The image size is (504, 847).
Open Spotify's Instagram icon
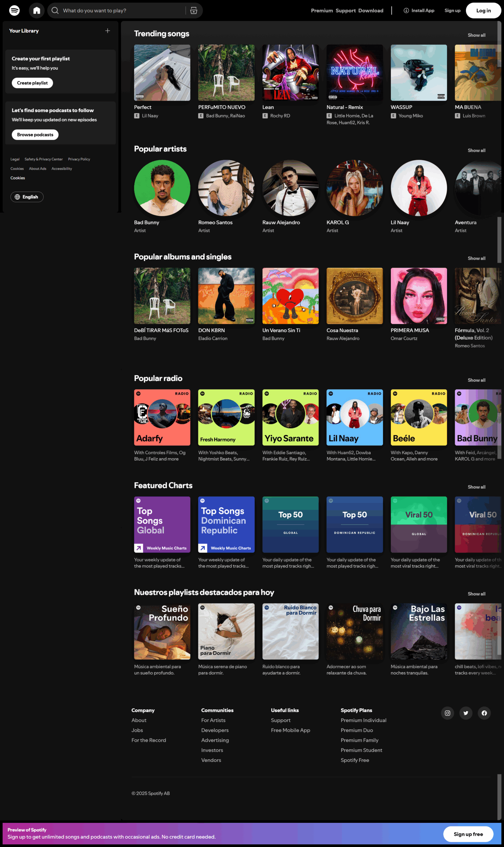pyautogui.click(x=447, y=713)
